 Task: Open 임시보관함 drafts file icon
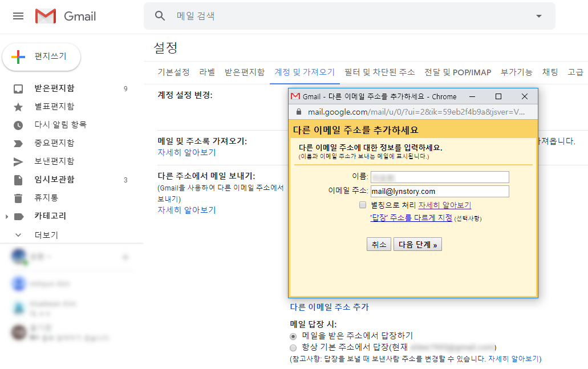[18, 180]
